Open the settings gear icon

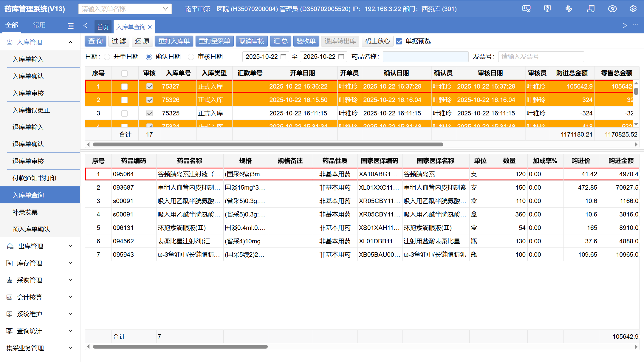pyautogui.click(x=633, y=9)
